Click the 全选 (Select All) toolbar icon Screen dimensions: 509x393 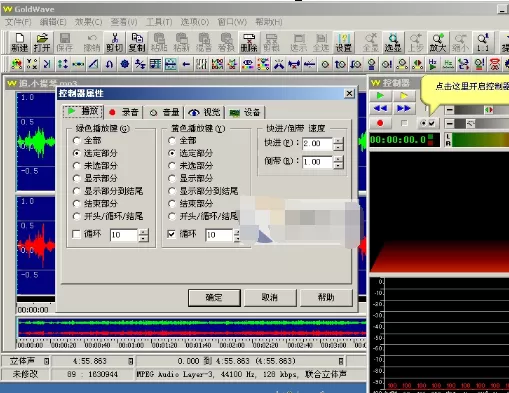click(321, 43)
